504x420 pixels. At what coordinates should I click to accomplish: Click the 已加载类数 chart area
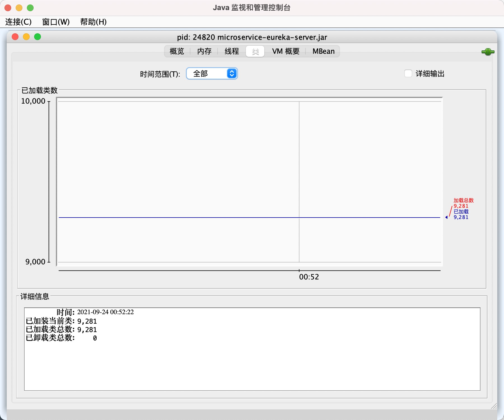(249, 182)
